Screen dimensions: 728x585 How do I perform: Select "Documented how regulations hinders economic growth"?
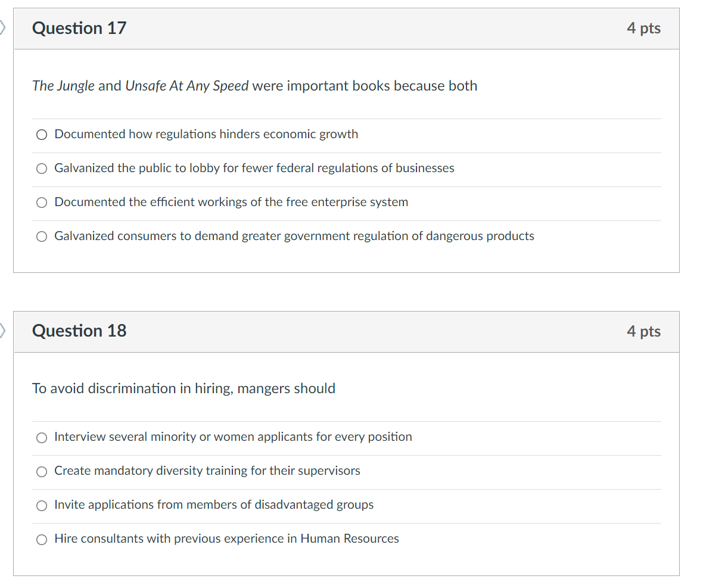click(206, 134)
